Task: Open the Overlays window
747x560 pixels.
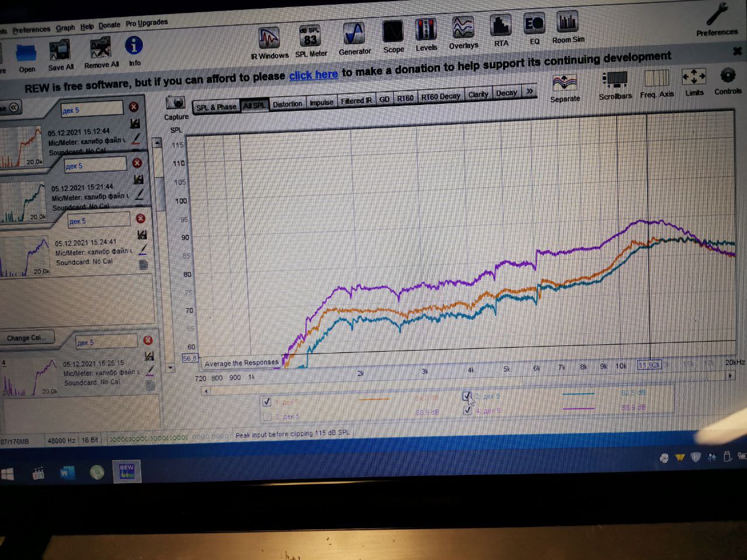Action: point(463,32)
